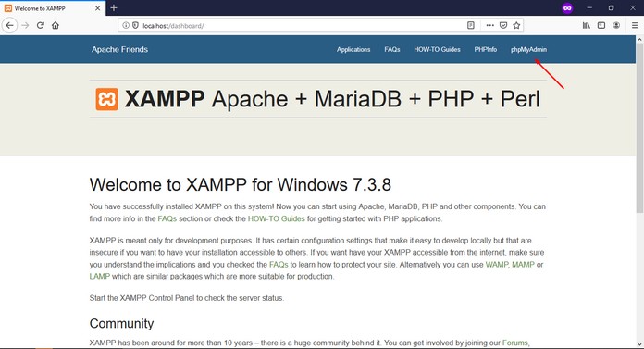The width and height of the screenshot is (644, 349).
Task: Click the page vertical scrollbar thumb
Action: pyautogui.click(x=639, y=129)
